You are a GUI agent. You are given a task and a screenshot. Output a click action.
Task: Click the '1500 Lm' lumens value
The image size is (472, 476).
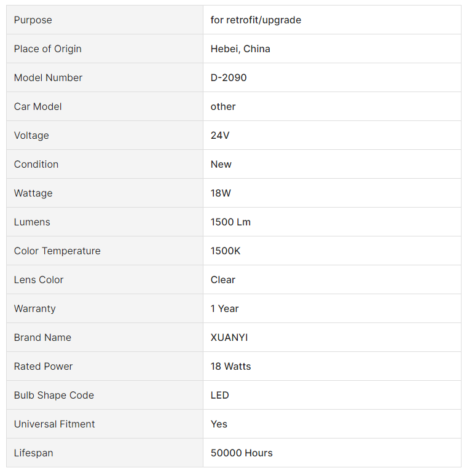230,222
